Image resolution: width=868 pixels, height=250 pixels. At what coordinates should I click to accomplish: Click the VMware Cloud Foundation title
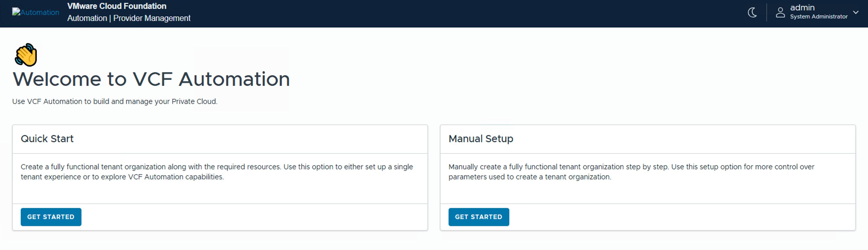click(x=117, y=6)
